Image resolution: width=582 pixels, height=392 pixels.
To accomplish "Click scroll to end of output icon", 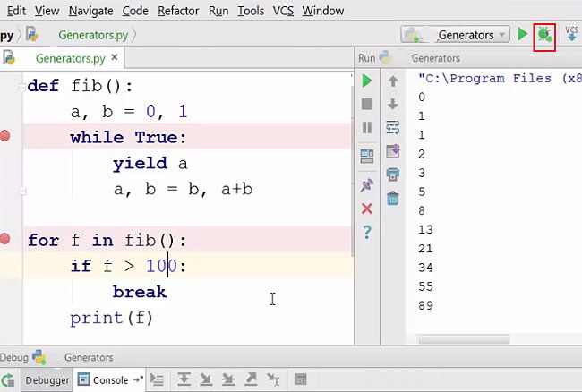I will coord(393,150).
